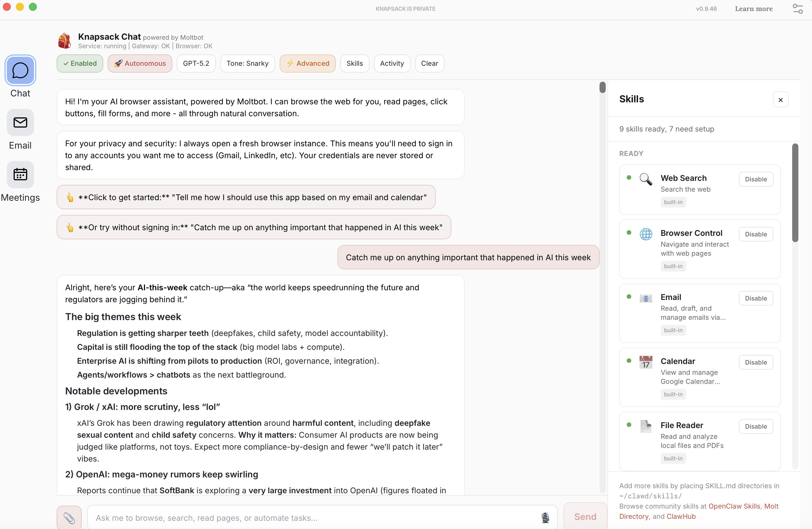Viewport: 812px width, 529px height.
Task: Open the ClawHub link
Action: pos(681,516)
